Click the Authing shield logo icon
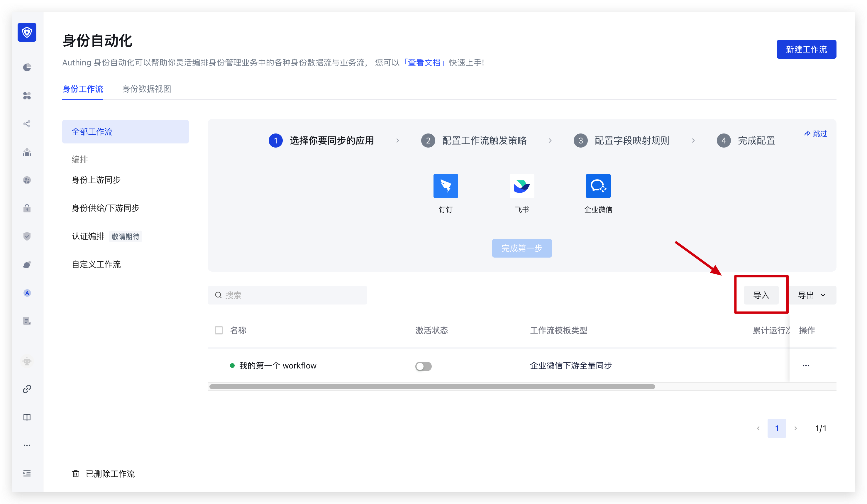The height and width of the screenshot is (504, 867). [x=27, y=32]
